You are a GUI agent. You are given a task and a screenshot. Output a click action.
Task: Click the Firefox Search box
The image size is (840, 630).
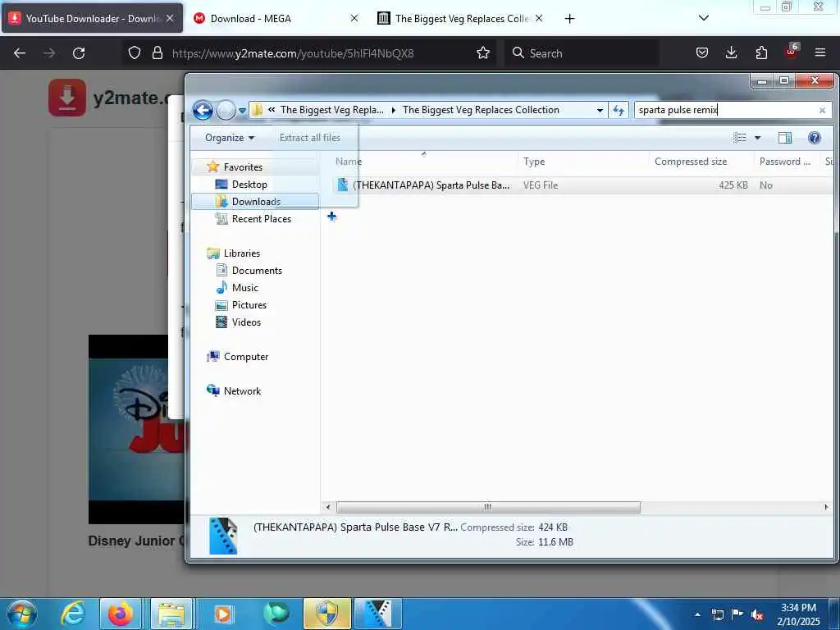[x=582, y=53]
